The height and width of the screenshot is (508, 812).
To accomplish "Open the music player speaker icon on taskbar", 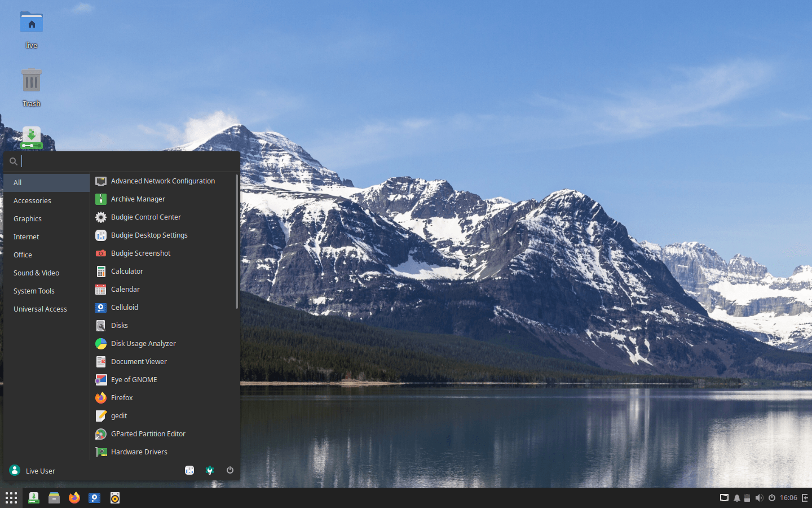I will coord(115,498).
